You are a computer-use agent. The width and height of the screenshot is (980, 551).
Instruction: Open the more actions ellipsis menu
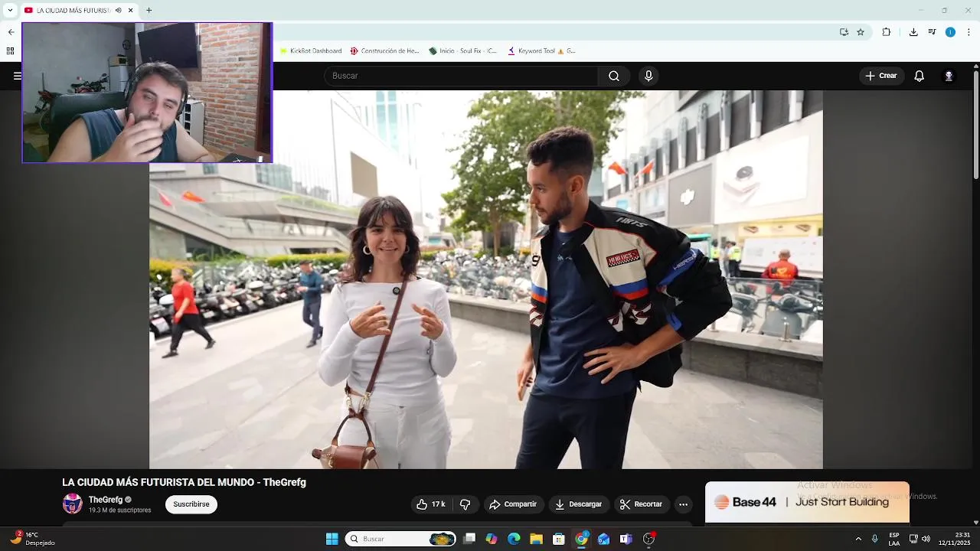pyautogui.click(x=683, y=504)
